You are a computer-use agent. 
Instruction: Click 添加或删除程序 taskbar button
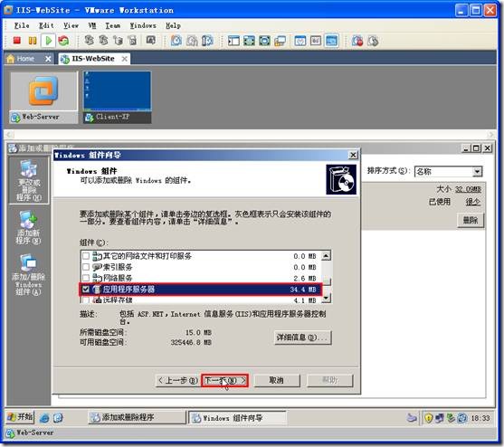137,417
